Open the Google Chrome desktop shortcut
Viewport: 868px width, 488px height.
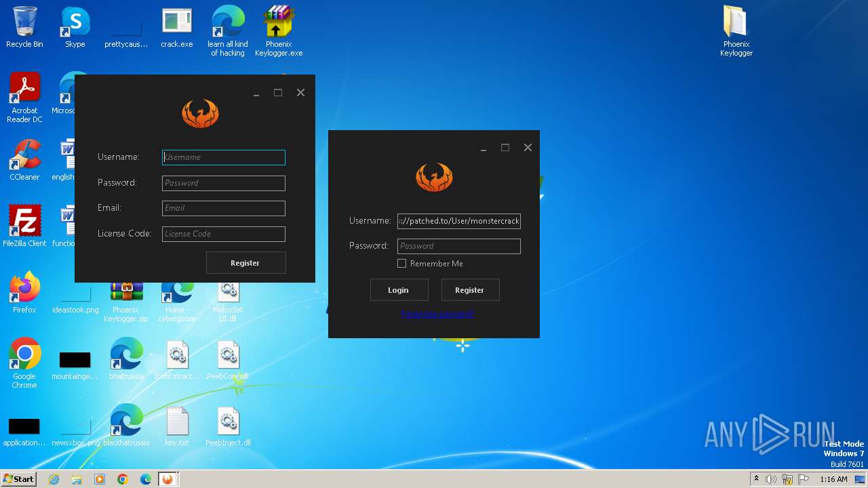24,363
